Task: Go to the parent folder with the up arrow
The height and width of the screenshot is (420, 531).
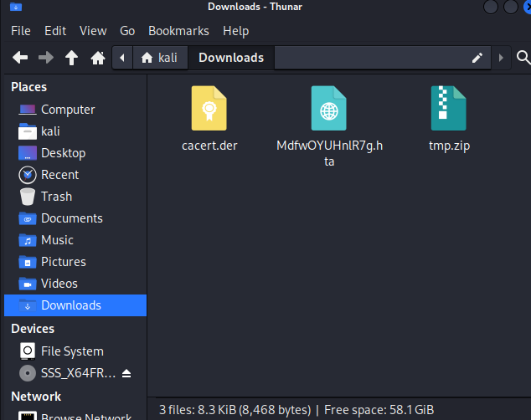Action: pos(71,58)
